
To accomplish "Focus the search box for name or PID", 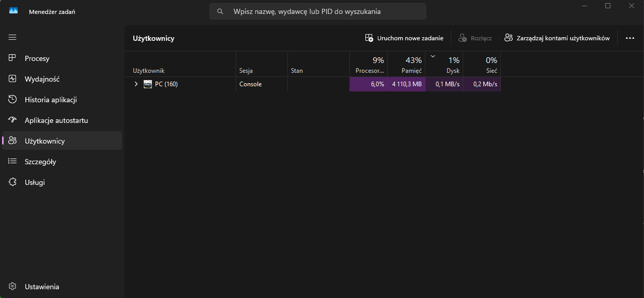I will [x=318, y=11].
